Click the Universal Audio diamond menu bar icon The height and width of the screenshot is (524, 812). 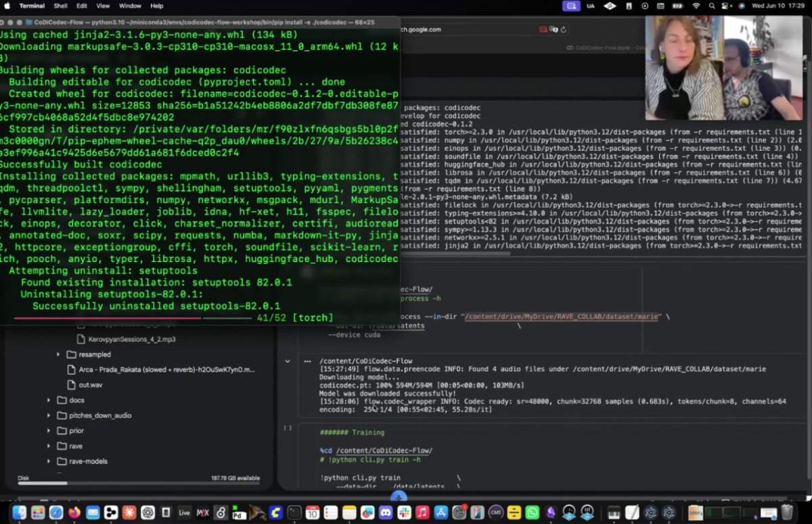610,5
